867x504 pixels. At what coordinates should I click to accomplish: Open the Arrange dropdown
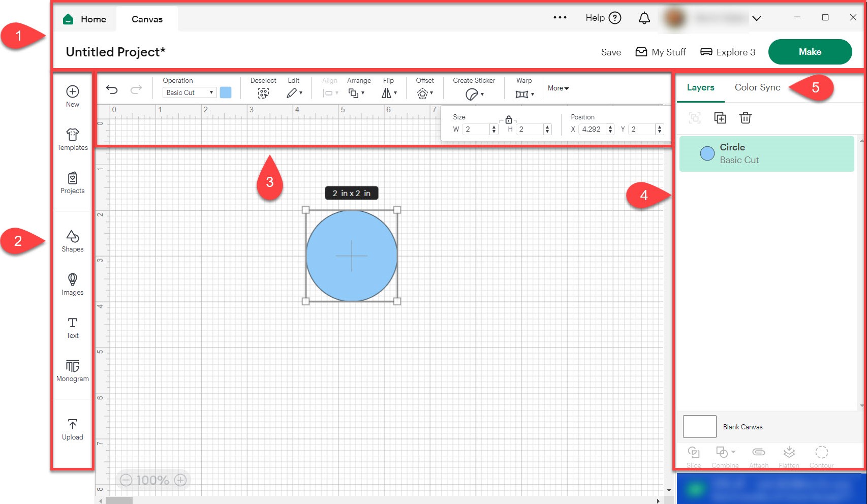[x=356, y=93]
